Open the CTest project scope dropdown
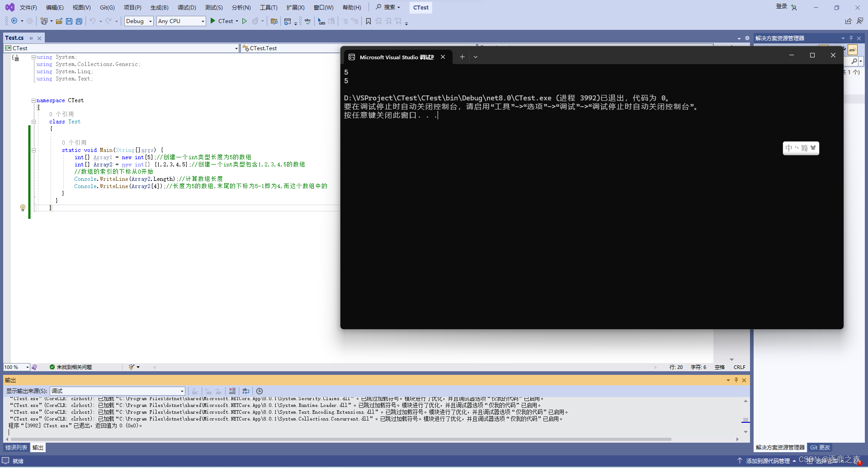868x468 pixels. click(x=121, y=48)
